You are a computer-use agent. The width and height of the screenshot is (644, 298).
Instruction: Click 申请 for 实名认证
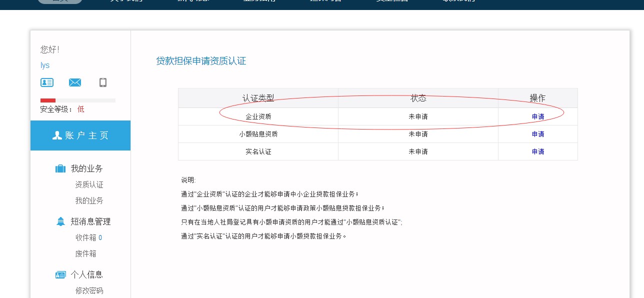538,151
